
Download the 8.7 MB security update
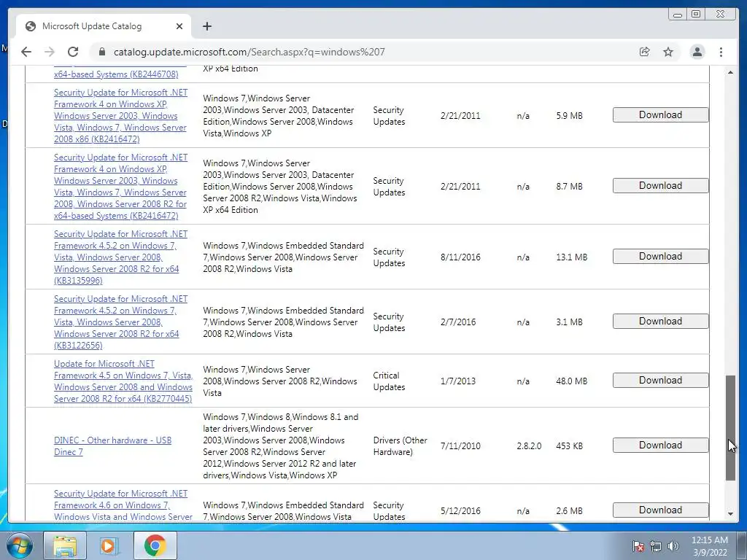click(x=660, y=186)
